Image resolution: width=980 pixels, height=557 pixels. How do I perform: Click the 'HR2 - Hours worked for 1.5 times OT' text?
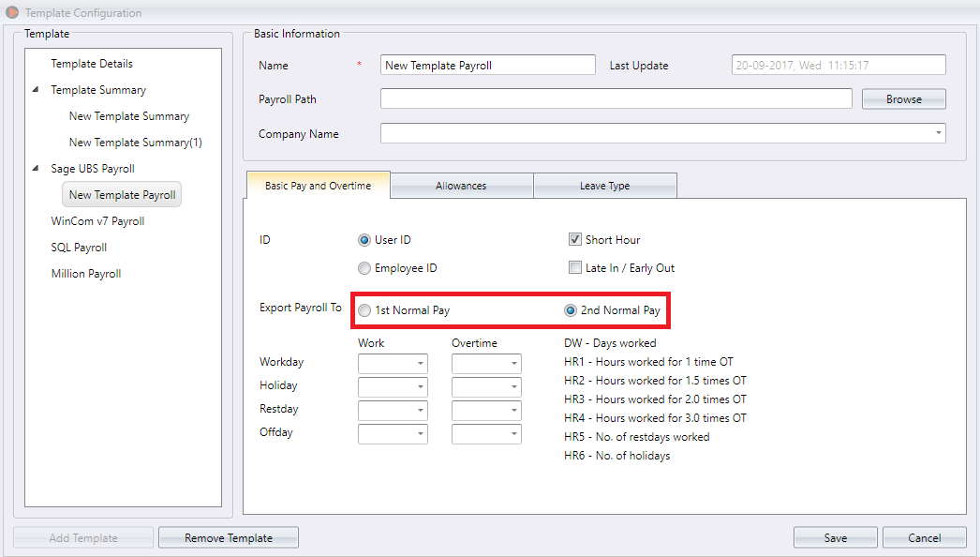(x=655, y=381)
